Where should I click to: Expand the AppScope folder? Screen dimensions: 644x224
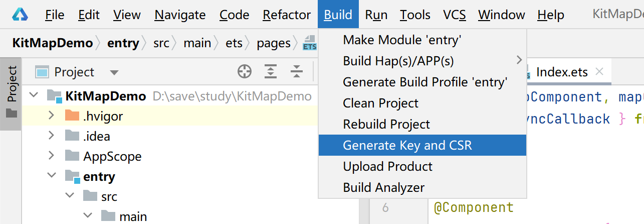51,156
